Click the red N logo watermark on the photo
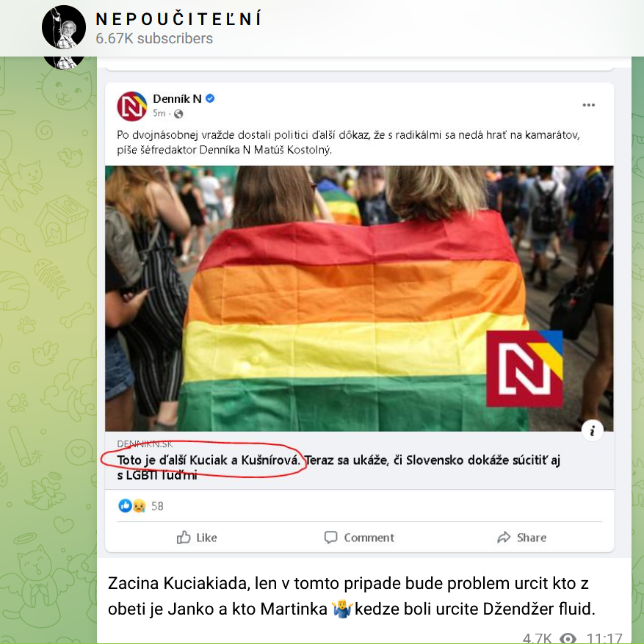This screenshot has height=644, width=644. point(524,369)
